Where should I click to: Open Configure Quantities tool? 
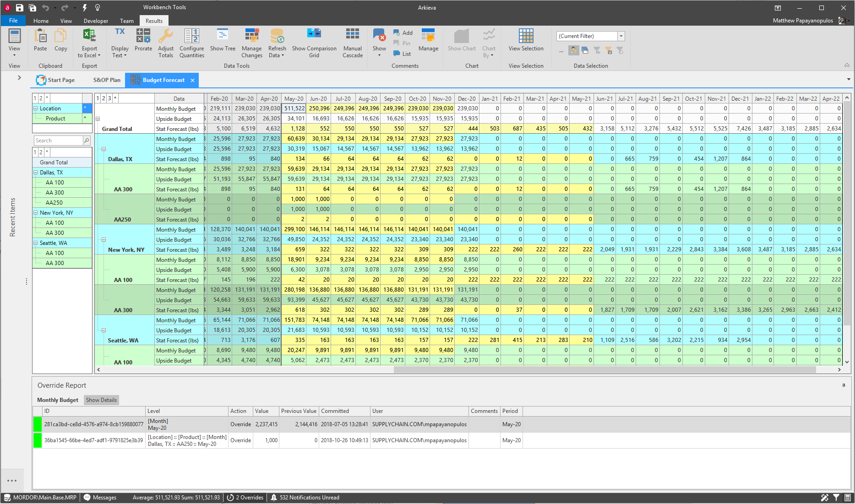pyautogui.click(x=192, y=43)
